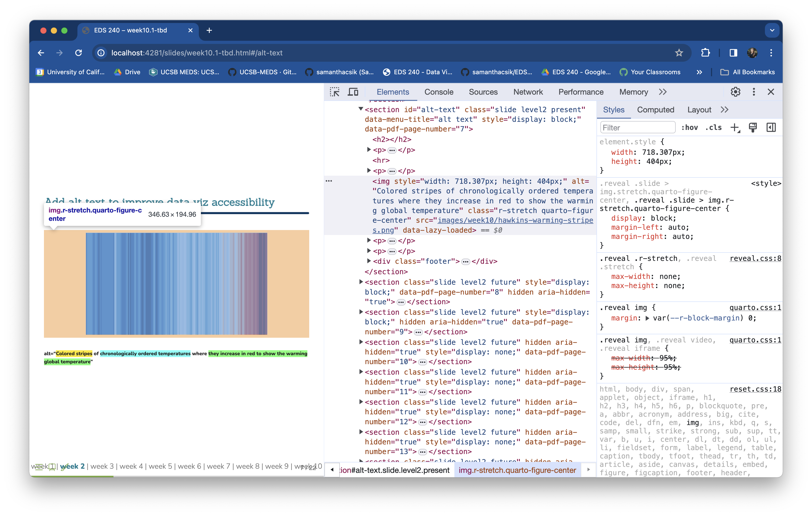
Task: Toggle element state with :hov
Action: tap(689, 127)
